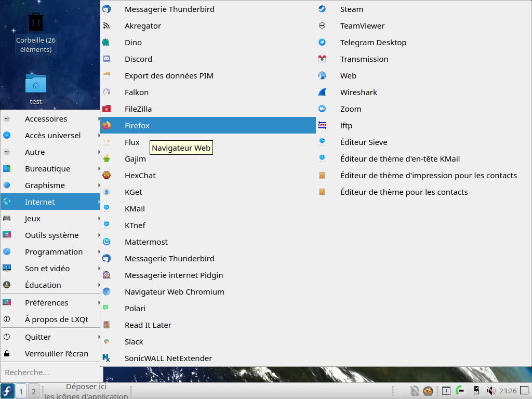Open KTnef entry
This screenshot has width=532, height=399.
tap(208, 225)
